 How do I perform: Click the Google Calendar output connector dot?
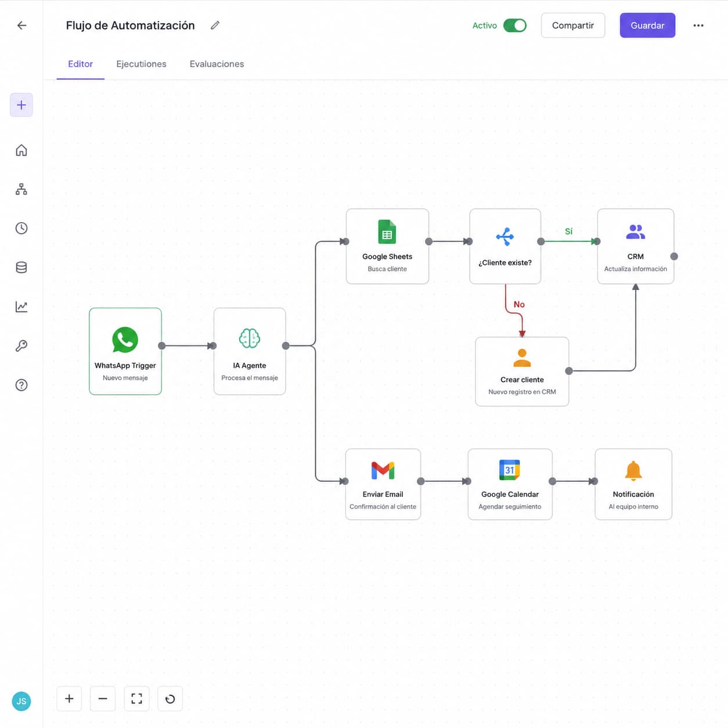(x=553, y=481)
